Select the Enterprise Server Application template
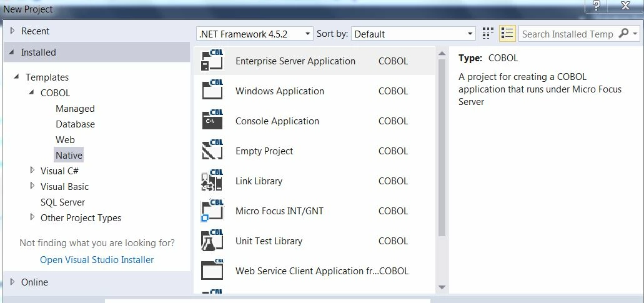 click(314, 61)
